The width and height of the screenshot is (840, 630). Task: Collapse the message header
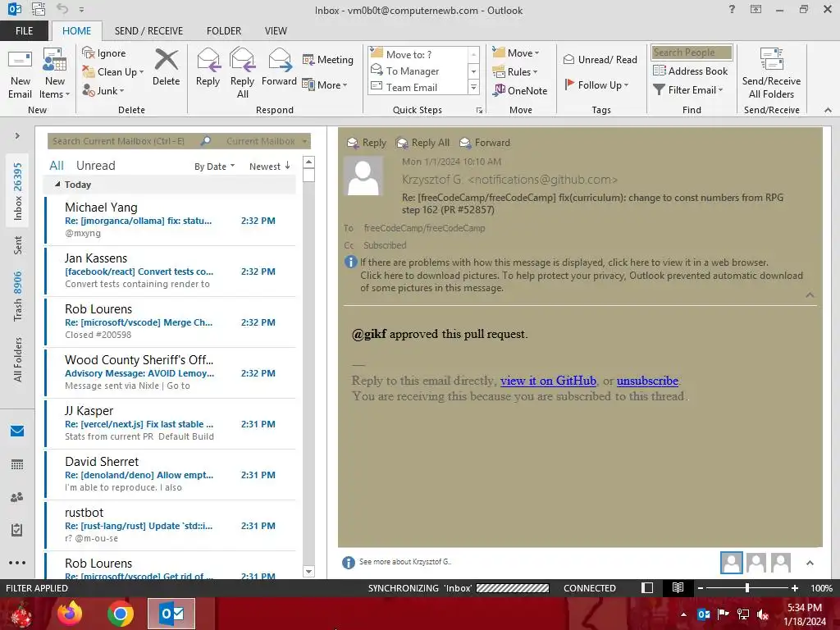[x=810, y=295]
